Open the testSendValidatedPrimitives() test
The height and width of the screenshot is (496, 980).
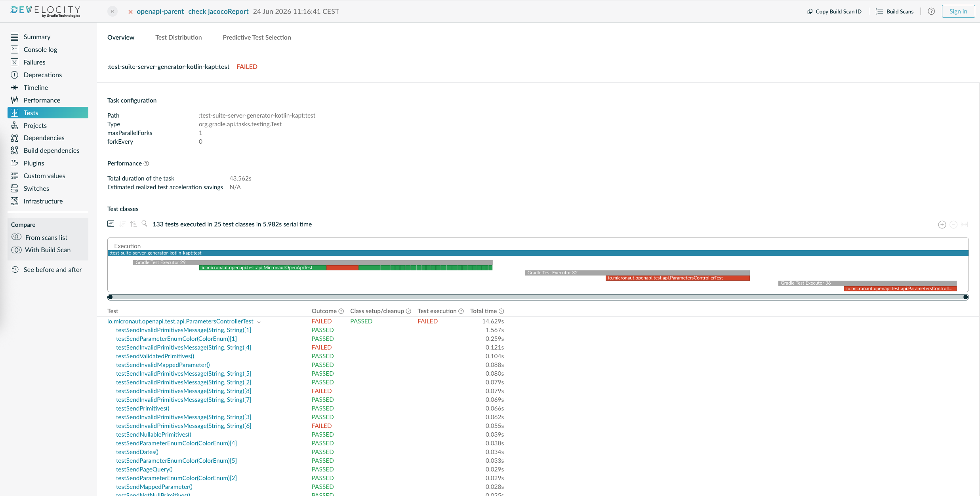click(155, 356)
